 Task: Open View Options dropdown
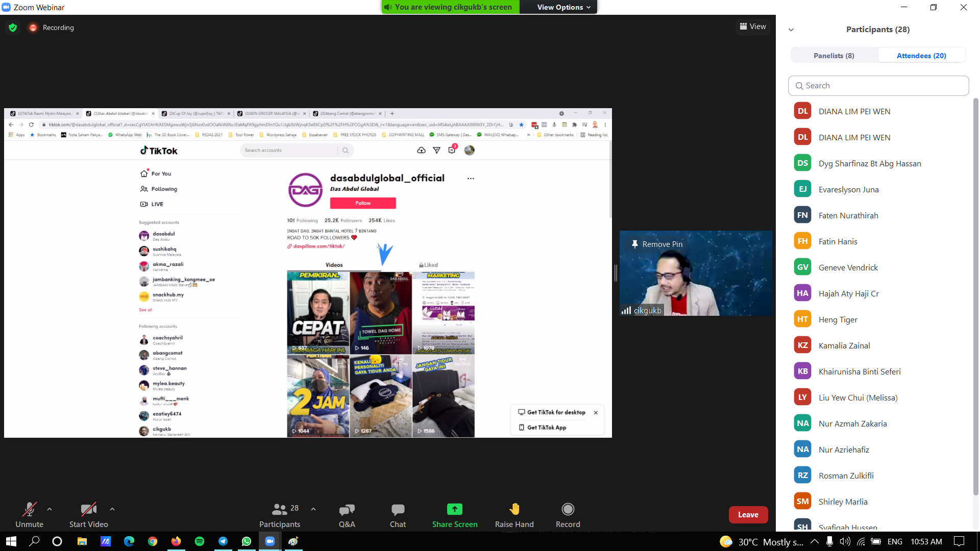pyautogui.click(x=563, y=7)
